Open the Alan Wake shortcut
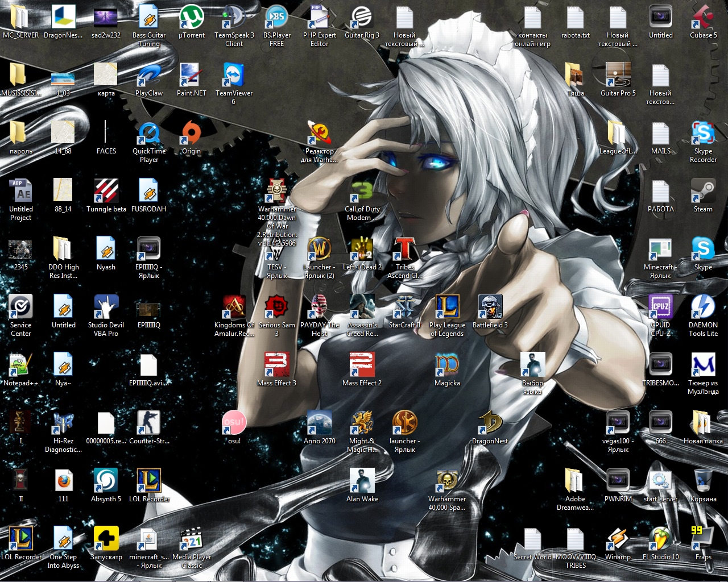The image size is (728, 582). (362, 481)
